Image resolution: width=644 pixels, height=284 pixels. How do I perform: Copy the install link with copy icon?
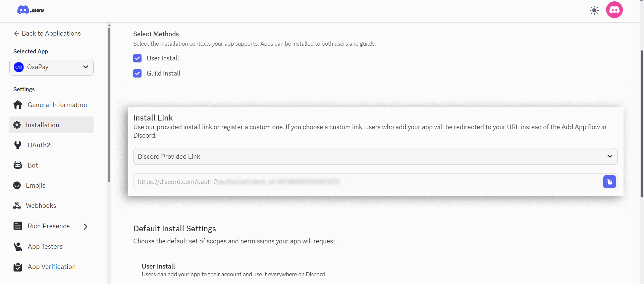coord(609,182)
